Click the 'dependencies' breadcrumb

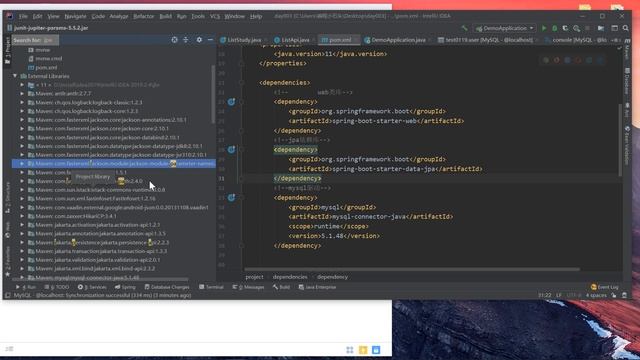[x=290, y=277]
